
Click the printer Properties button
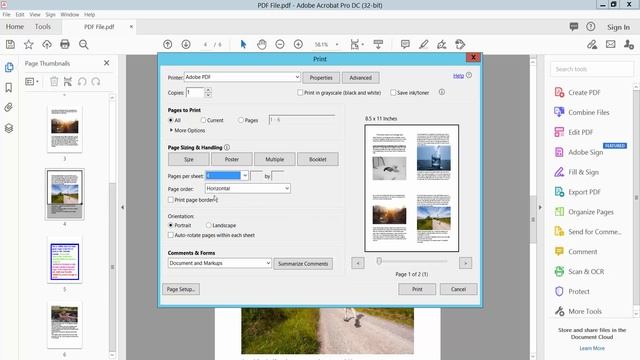(x=321, y=78)
